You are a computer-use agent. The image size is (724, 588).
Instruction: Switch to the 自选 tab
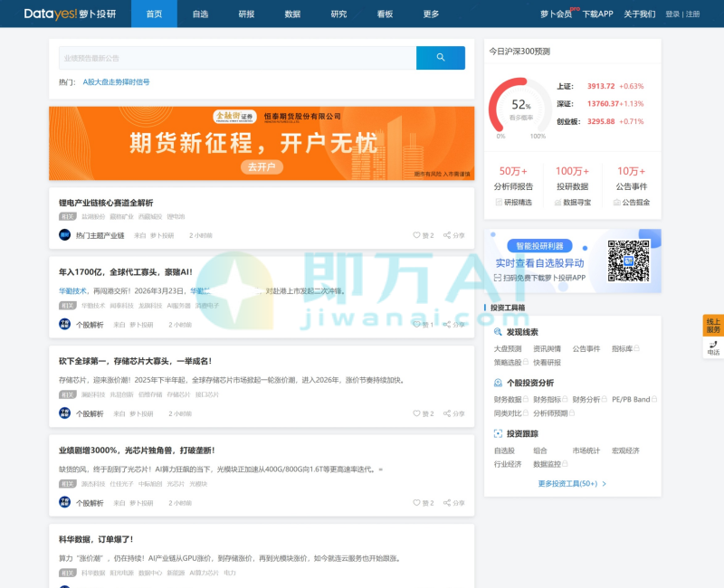pyautogui.click(x=198, y=14)
